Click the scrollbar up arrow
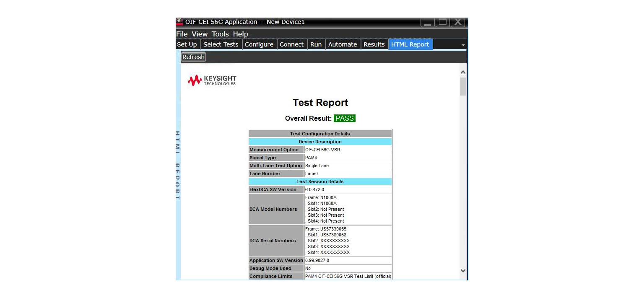This screenshot has height=298, width=644. pyautogui.click(x=462, y=72)
